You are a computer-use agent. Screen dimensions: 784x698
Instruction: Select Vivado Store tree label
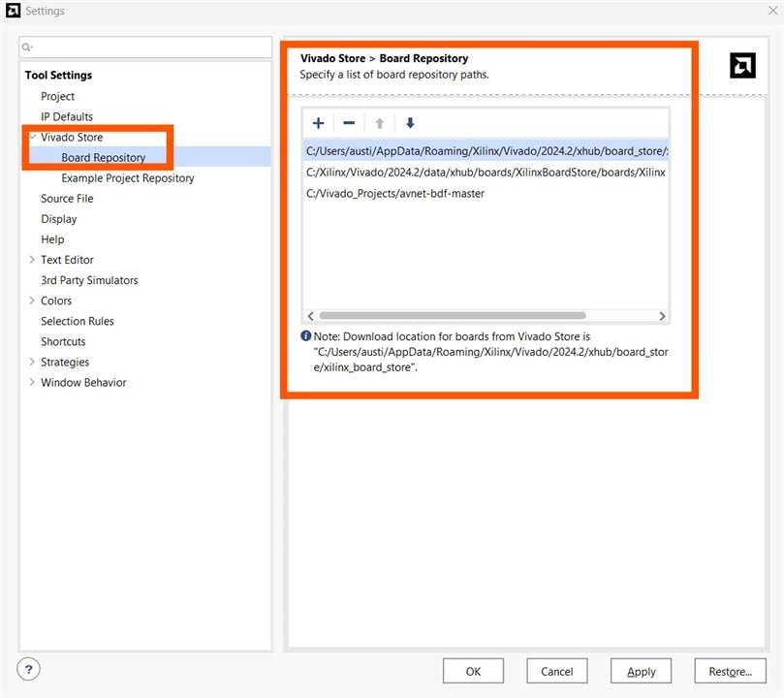pyautogui.click(x=72, y=137)
